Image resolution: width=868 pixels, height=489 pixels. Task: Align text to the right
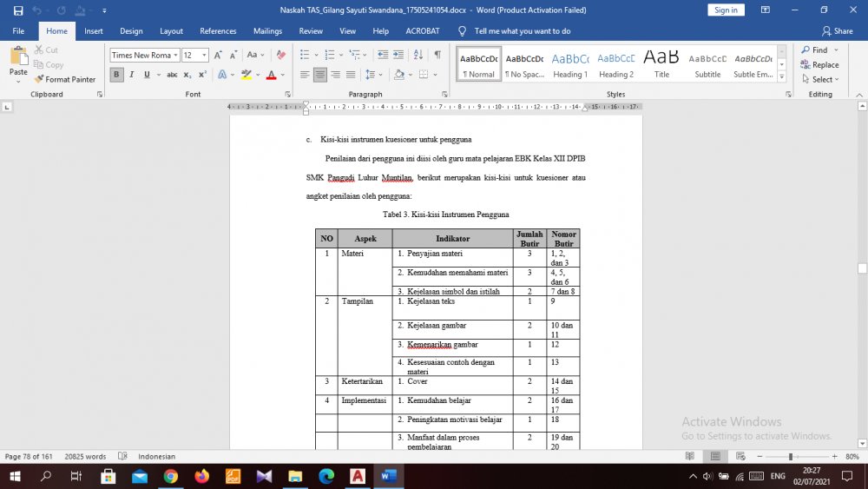335,74
